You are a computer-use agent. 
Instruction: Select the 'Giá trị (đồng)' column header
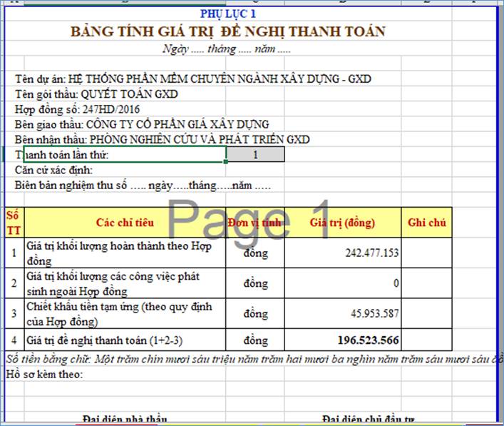(x=341, y=223)
